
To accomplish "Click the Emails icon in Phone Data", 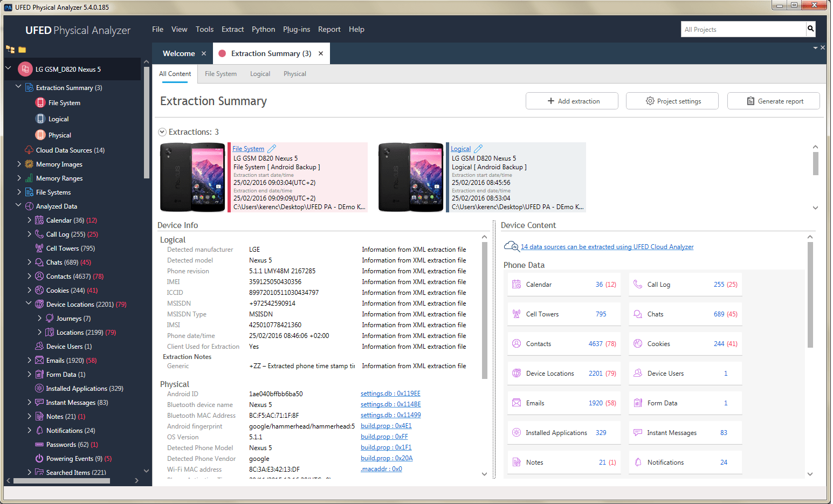I will coord(517,403).
